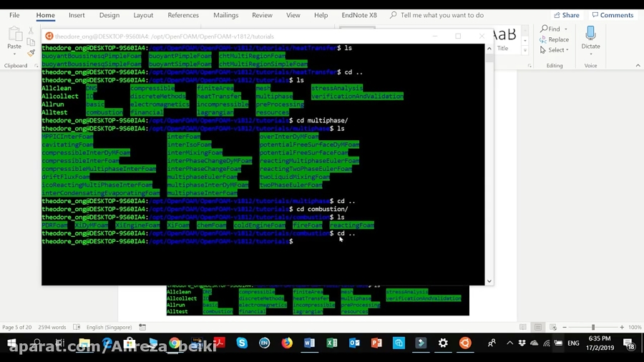Switch to the Design tab
644x362 pixels.
coord(109,15)
